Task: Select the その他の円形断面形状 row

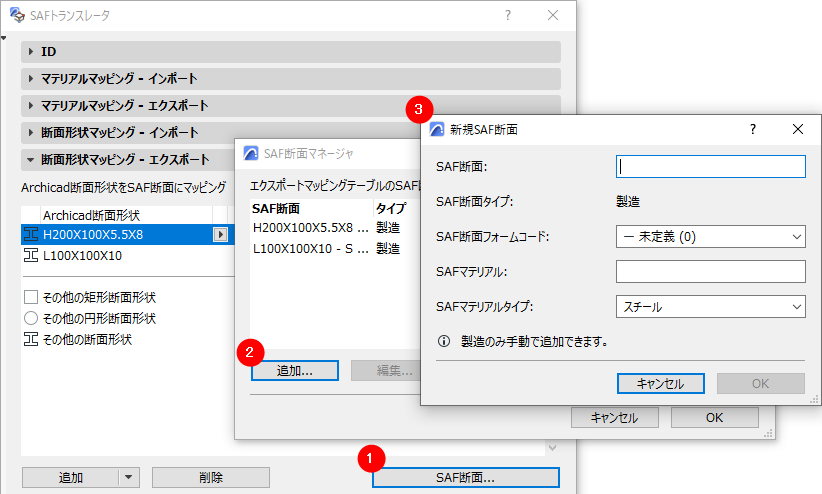Action: (127, 318)
